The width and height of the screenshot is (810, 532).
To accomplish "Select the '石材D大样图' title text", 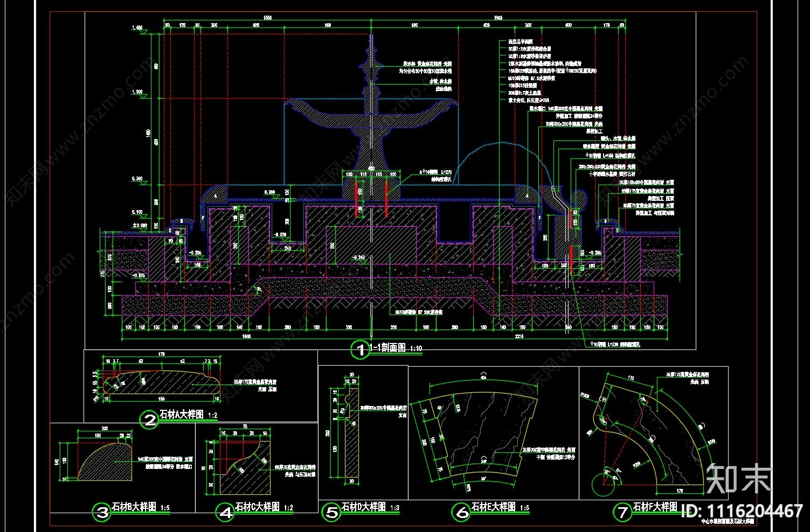I will pyautogui.click(x=363, y=507).
